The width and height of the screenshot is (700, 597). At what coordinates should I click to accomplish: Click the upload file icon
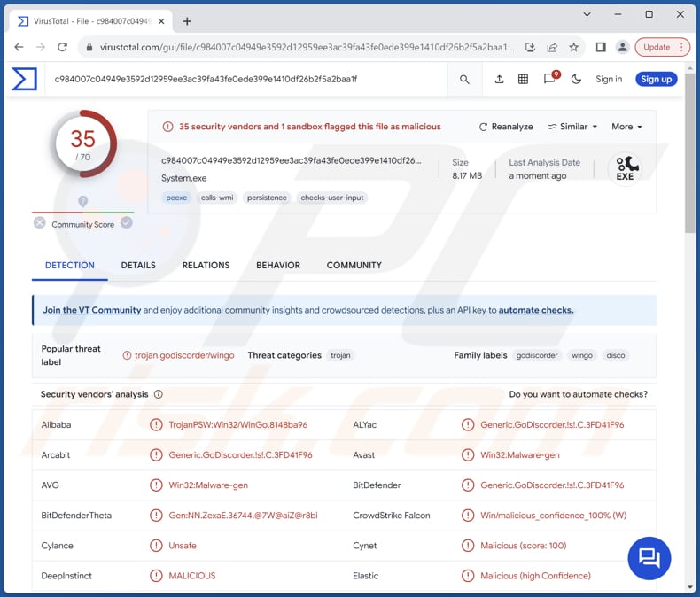[499, 80]
